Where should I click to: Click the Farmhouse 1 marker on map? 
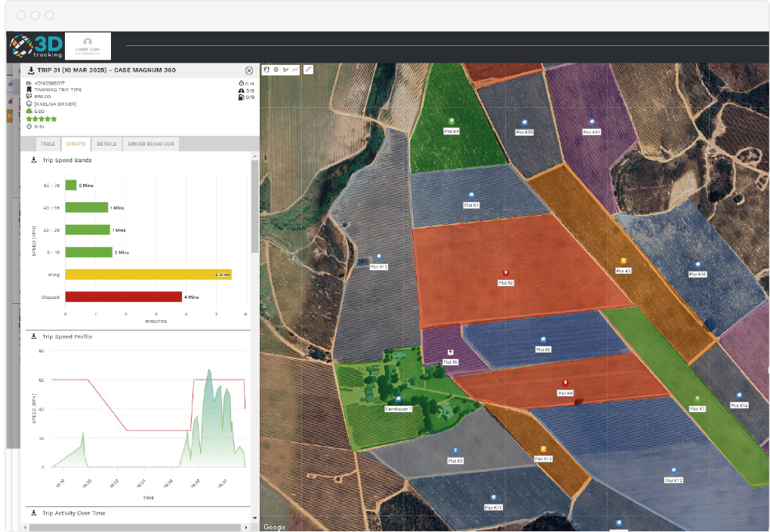pyautogui.click(x=398, y=400)
